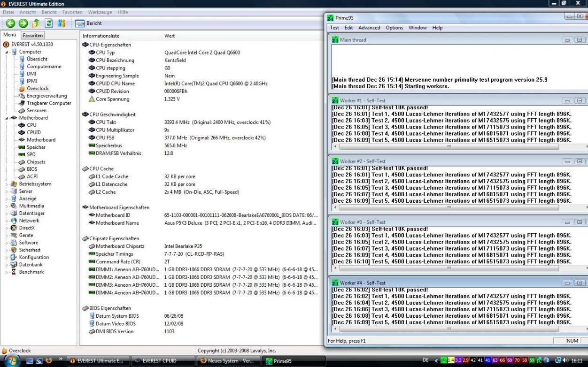
Task: Click the folder-up parent level icon
Action: point(36,23)
